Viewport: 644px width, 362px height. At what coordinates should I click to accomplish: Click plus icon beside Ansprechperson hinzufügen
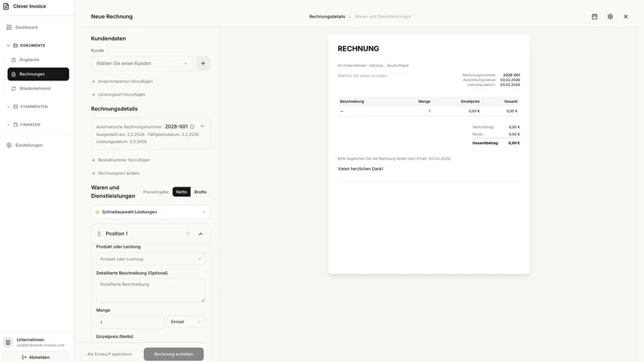coord(93,82)
